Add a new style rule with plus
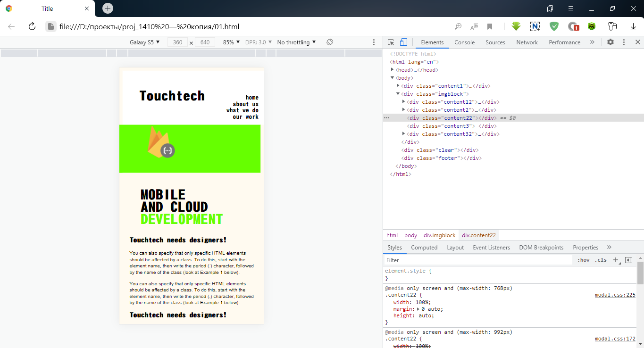This screenshot has width=644, height=348. pos(616,260)
